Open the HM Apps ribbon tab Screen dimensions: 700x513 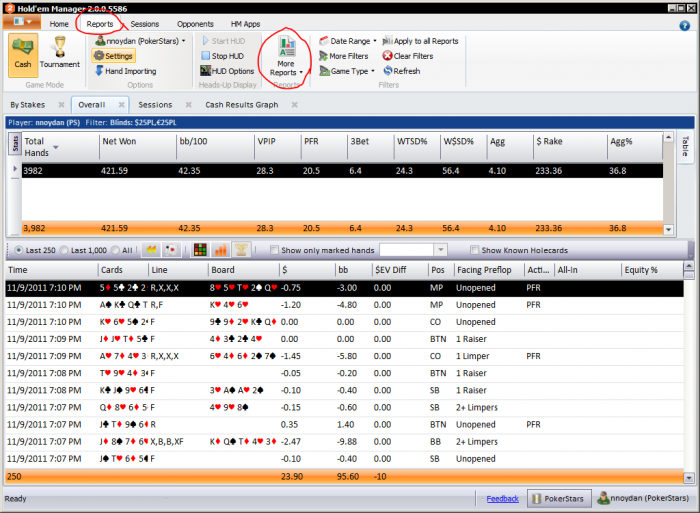point(245,24)
